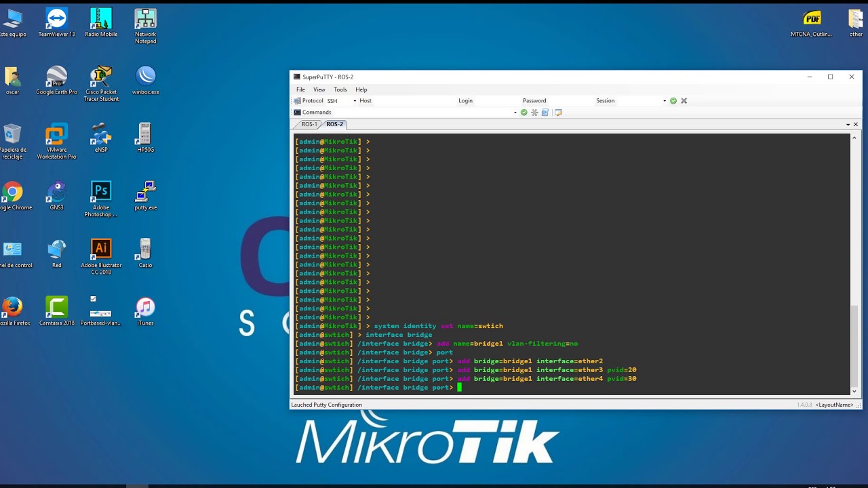Open HP50G desktop icon
This screenshot has height=488, width=868.
[x=145, y=138]
